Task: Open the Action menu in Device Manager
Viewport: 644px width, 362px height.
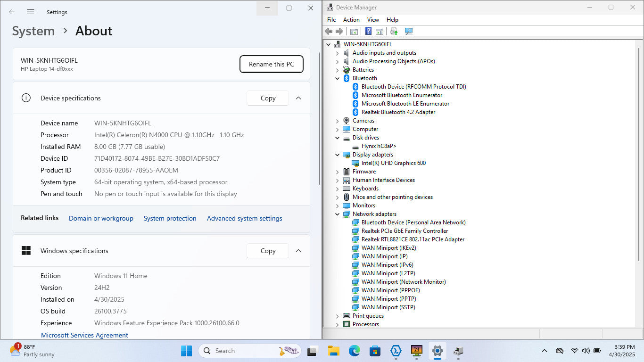Action: tap(351, 20)
